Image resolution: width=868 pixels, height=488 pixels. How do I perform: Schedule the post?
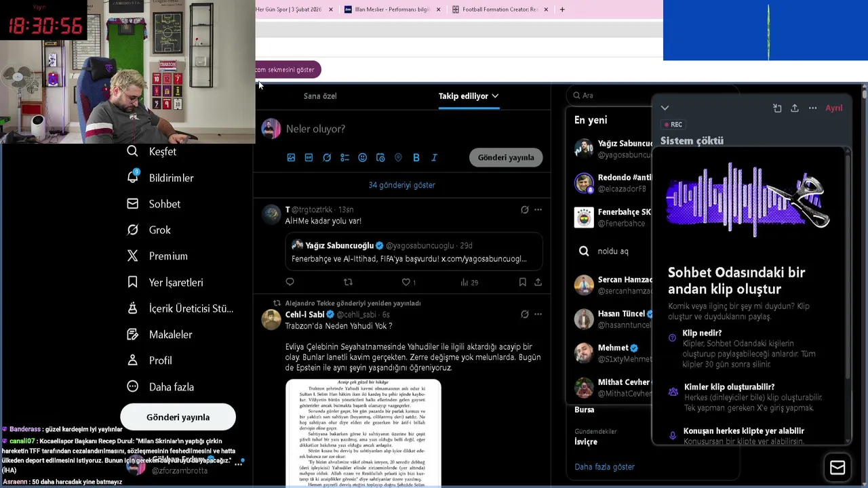pos(380,157)
